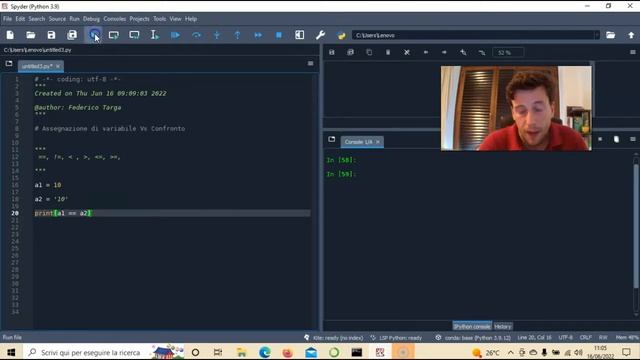Zoom in plot icon
640x360 pixels.
[x=463, y=52]
